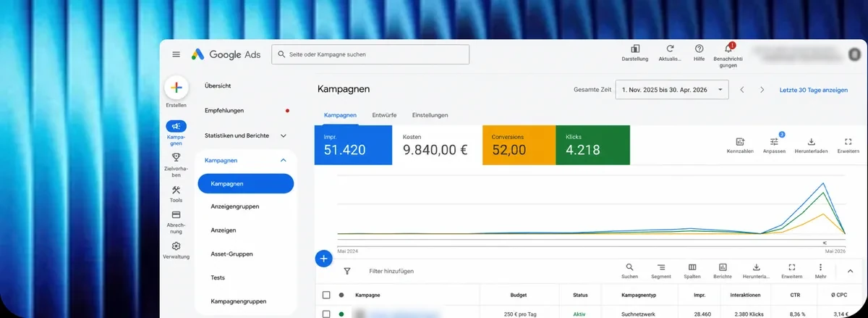Focus the Seite oder Kampagne suchen field

pyautogui.click(x=370, y=54)
